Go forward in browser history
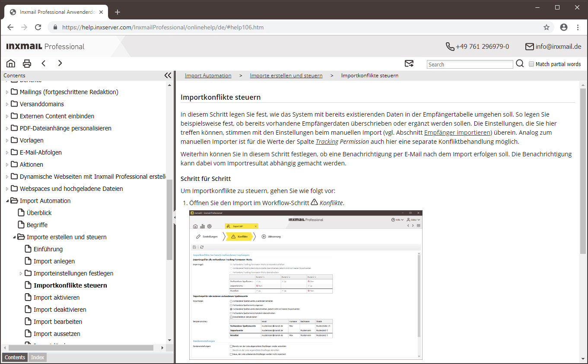 tap(24, 27)
